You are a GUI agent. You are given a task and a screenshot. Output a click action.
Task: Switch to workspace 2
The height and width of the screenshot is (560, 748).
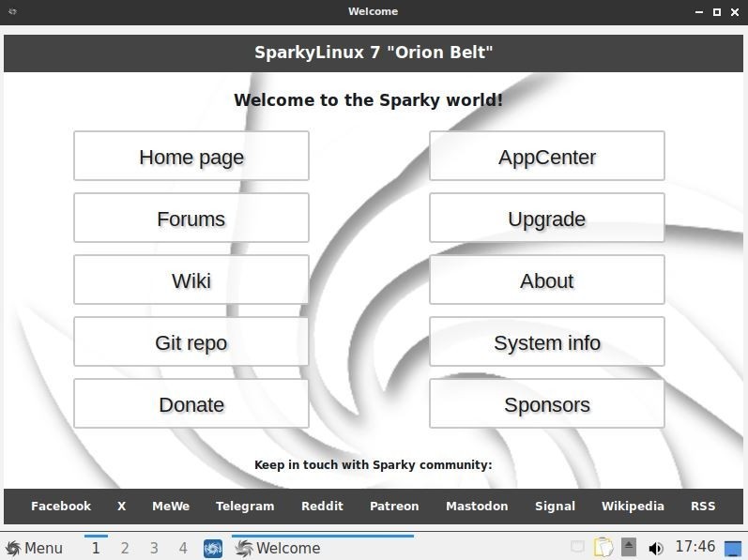pos(125,548)
